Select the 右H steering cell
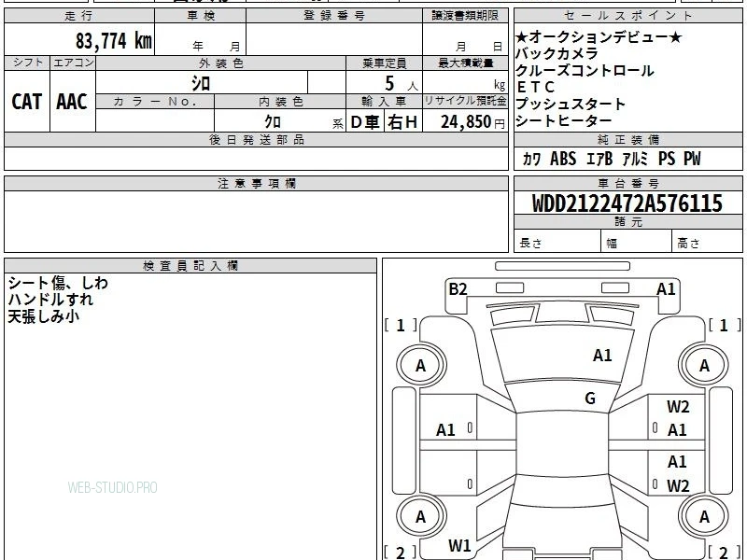This screenshot has width=747, height=560. tap(402, 122)
